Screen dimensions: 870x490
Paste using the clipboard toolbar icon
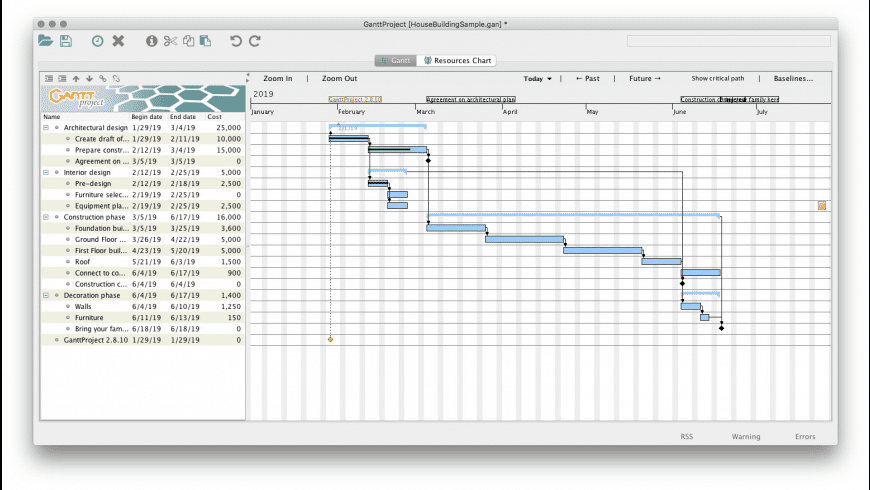click(205, 41)
